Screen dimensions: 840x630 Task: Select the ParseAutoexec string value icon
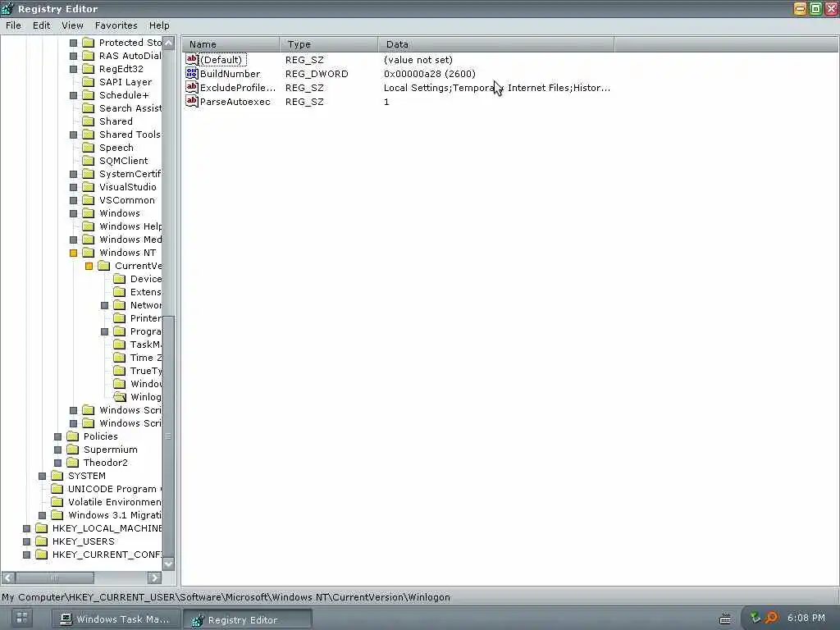coord(192,101)
